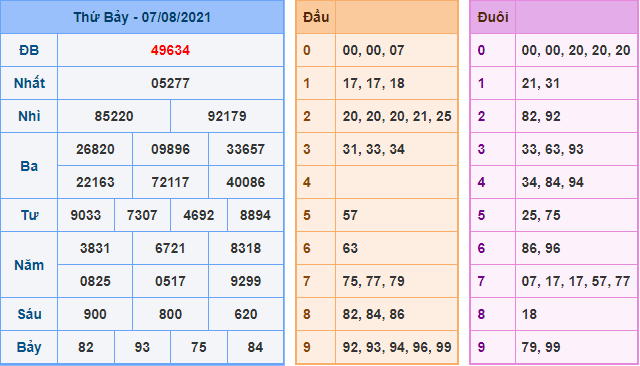Select Đầu values 00, 00, 07
This screenshot has width=640, height=366.
[x=373, y=50]
